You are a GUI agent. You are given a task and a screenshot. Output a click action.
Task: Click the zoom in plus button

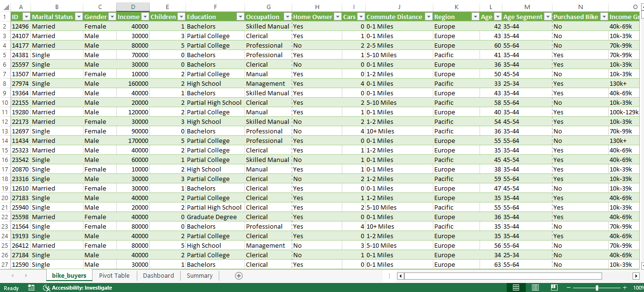pyautogui.click(x=624, y=288)
